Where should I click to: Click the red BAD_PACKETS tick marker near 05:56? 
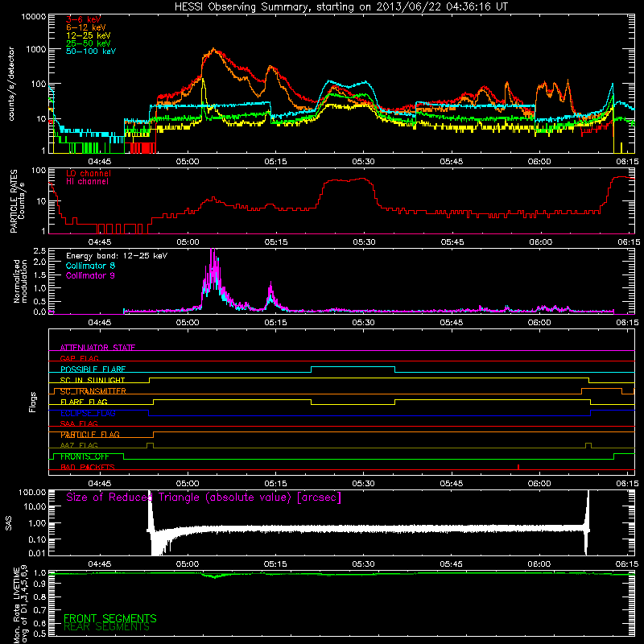point(518,467)
